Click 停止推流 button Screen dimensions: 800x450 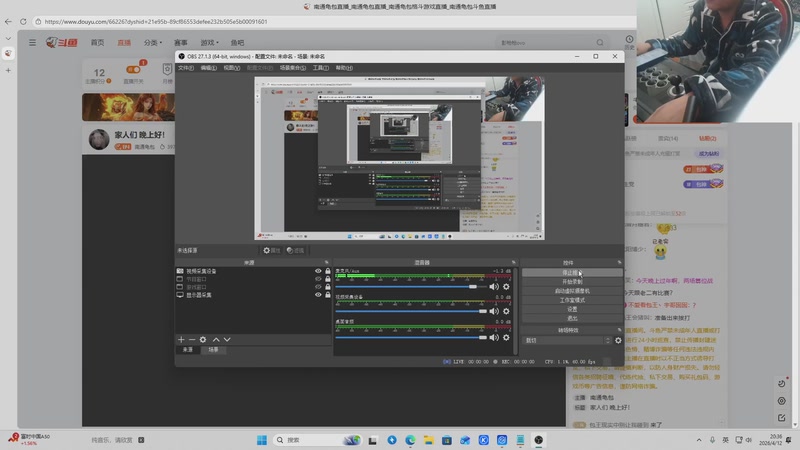(572, 272)
